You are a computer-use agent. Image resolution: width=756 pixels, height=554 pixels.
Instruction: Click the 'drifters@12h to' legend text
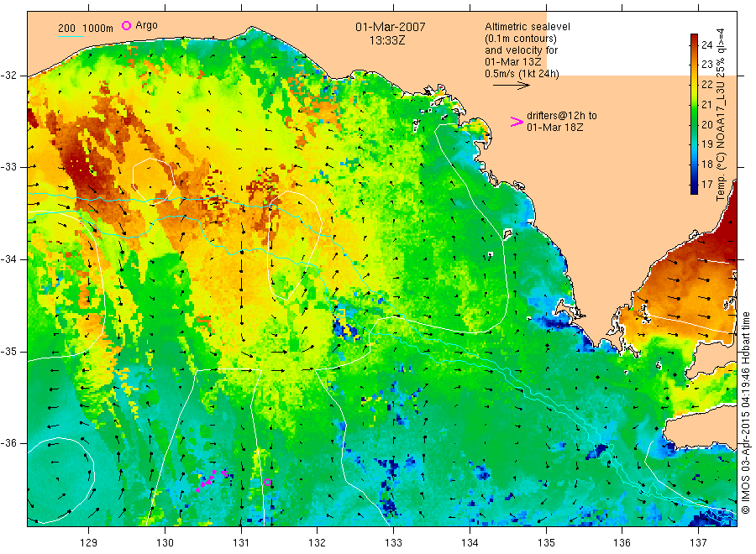[562, 116]
